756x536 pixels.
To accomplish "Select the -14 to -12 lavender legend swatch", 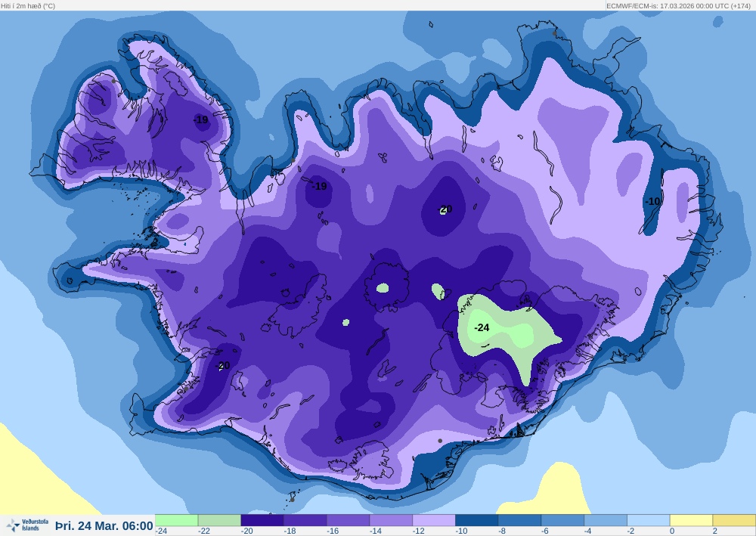I will click(x=391, y=520).
